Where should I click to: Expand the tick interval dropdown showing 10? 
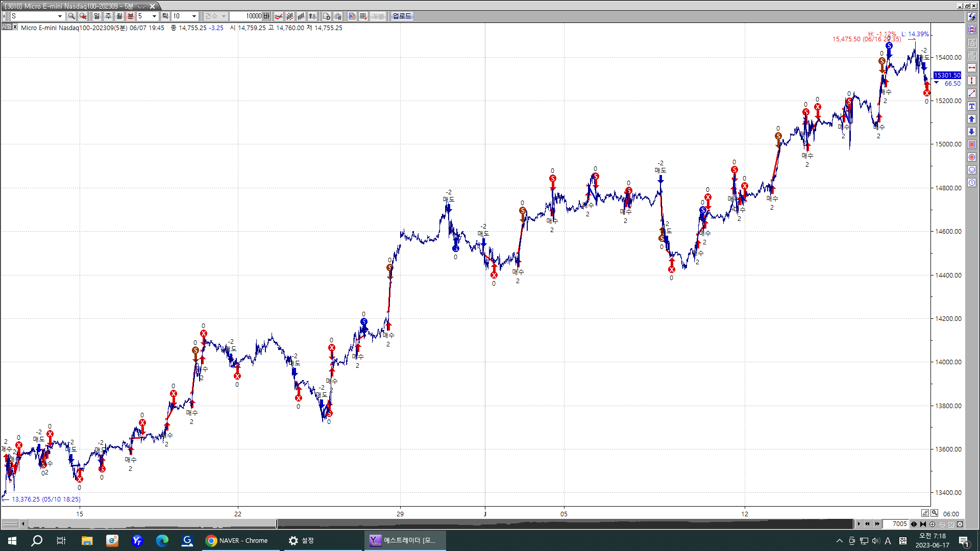tap(194, 16)
